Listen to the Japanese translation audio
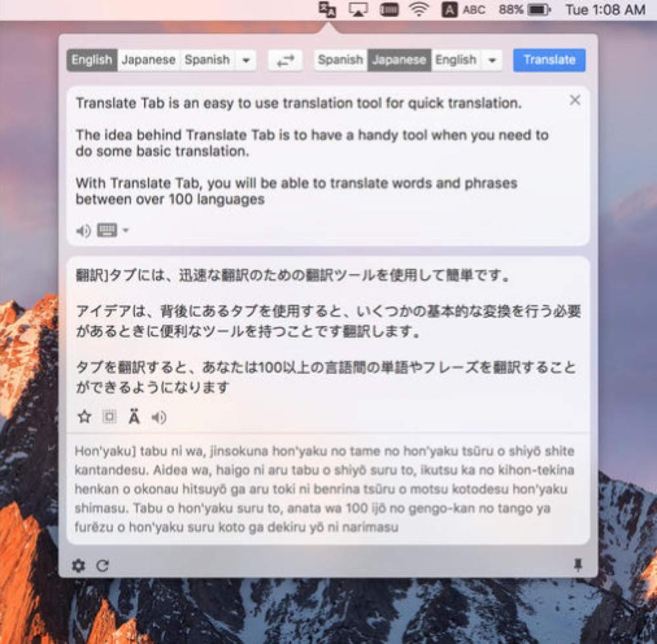 click(x=159, y=417)
